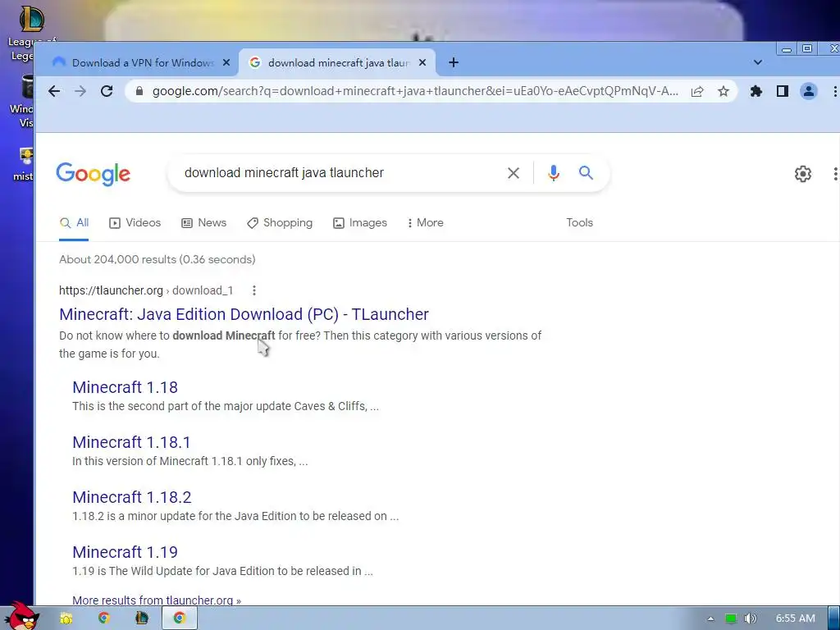
Task: Switch to the News results tab
Action: click(x=203, y=223)
